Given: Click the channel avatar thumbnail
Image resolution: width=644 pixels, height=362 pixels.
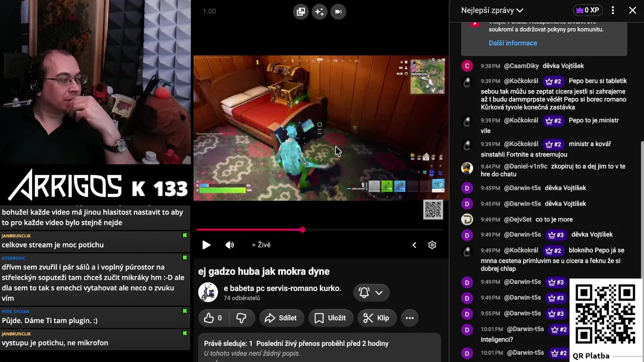Looking at the screenshot, I should click(x=208, y=292).
